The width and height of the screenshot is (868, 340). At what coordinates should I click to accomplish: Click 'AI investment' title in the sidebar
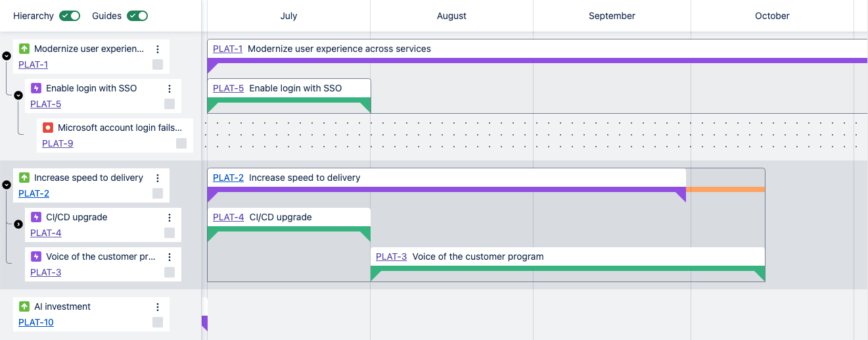pos(62,306)
